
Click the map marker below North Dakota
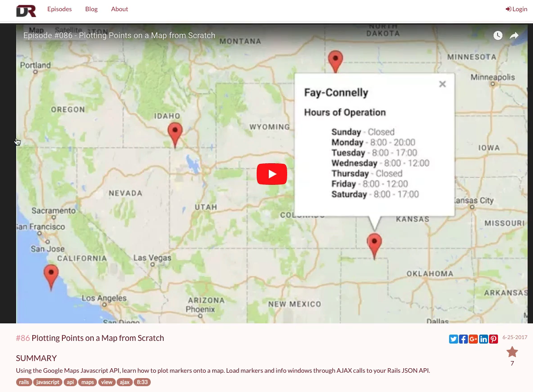pyautogui.click(x=336, y=61)
